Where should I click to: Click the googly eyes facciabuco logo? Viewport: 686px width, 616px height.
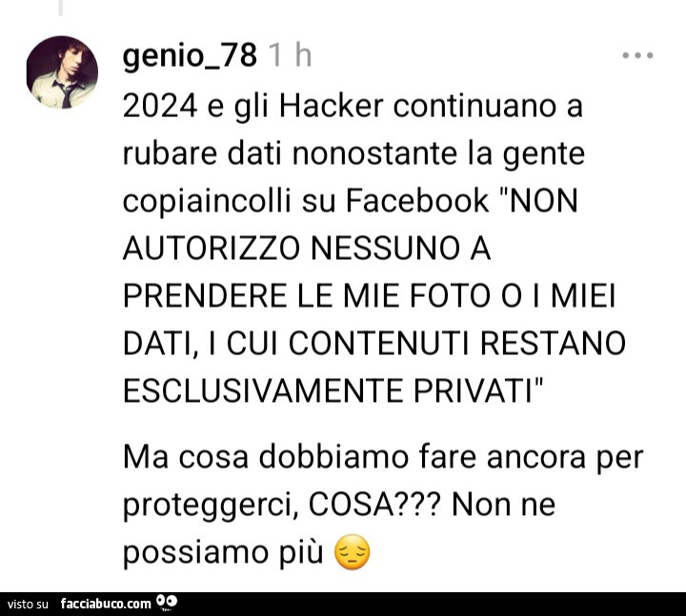[167, 603]
